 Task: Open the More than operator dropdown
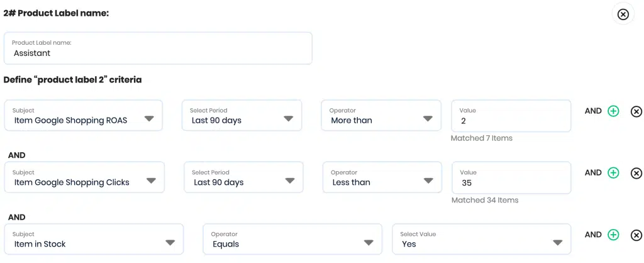381,116
